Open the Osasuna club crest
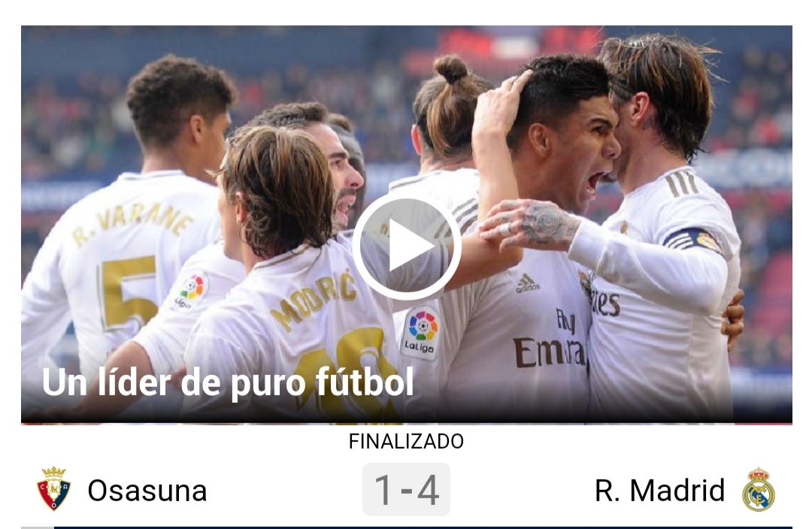Image resolution: width=812 pixels, height=529 pixels. click(53, 489)
